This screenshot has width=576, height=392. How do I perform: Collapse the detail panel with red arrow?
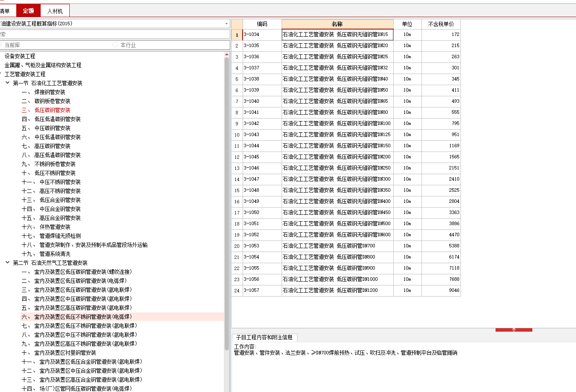514,330
